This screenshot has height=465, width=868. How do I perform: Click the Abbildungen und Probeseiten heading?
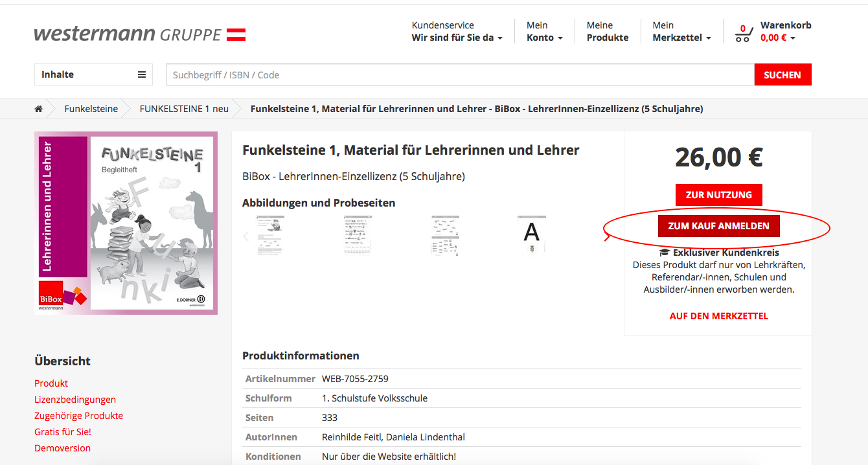coord(319,203)
